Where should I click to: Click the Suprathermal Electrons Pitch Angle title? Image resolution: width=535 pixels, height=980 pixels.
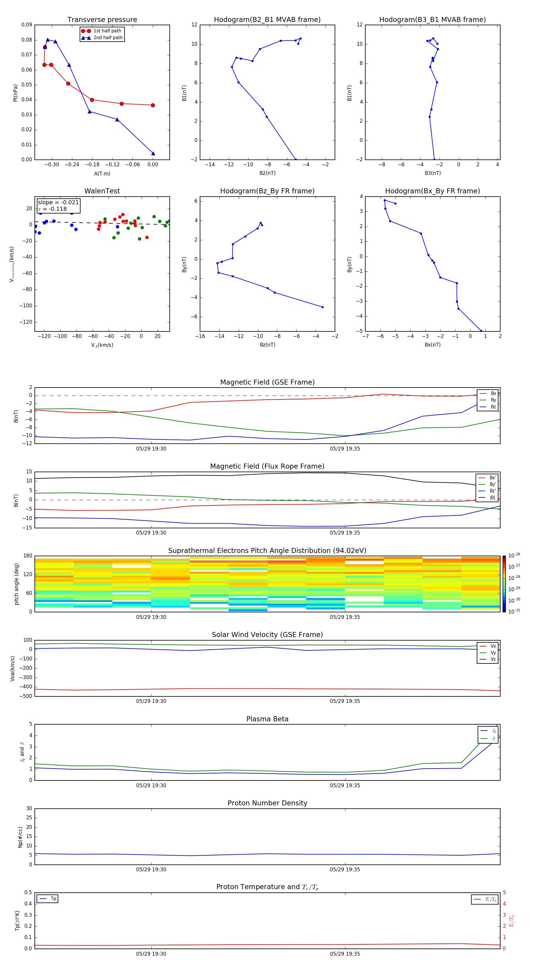[x=267, y=551]
